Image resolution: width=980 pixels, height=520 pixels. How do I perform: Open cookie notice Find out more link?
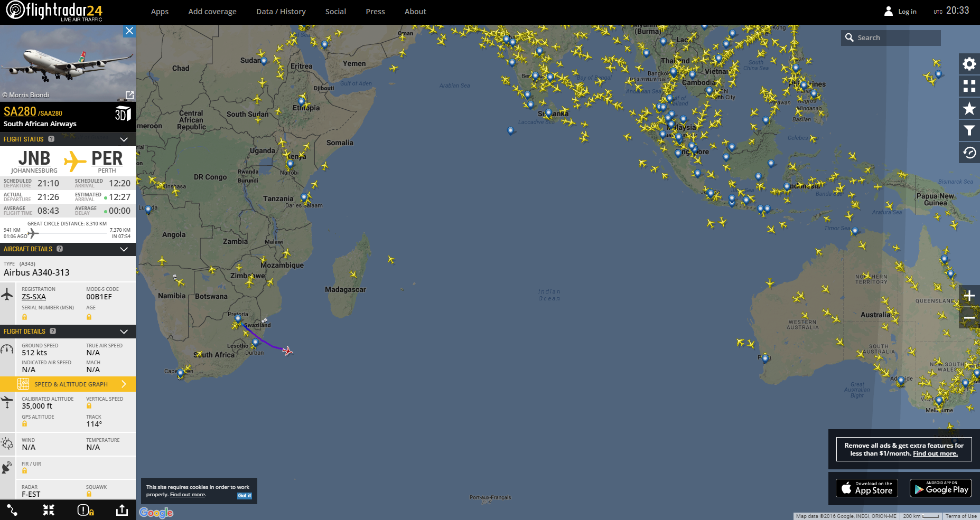pyautogui.click(x=188, y=495)
